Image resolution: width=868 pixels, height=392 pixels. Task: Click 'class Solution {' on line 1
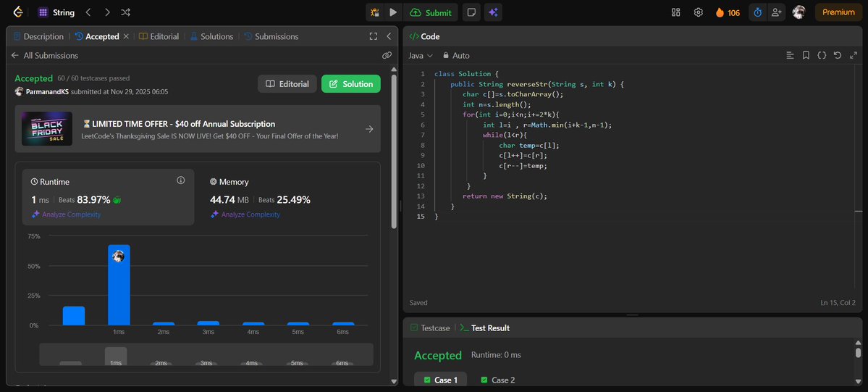(x=467, y=74)
